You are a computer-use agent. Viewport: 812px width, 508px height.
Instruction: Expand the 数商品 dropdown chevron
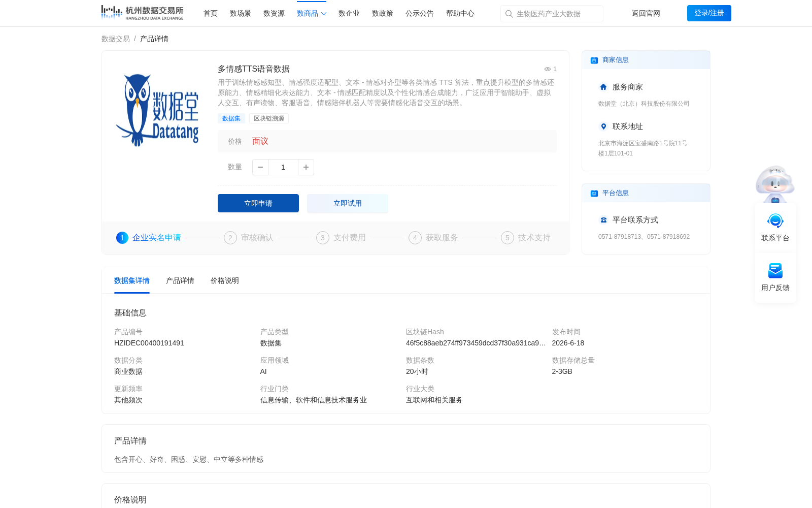coord(324,14)
